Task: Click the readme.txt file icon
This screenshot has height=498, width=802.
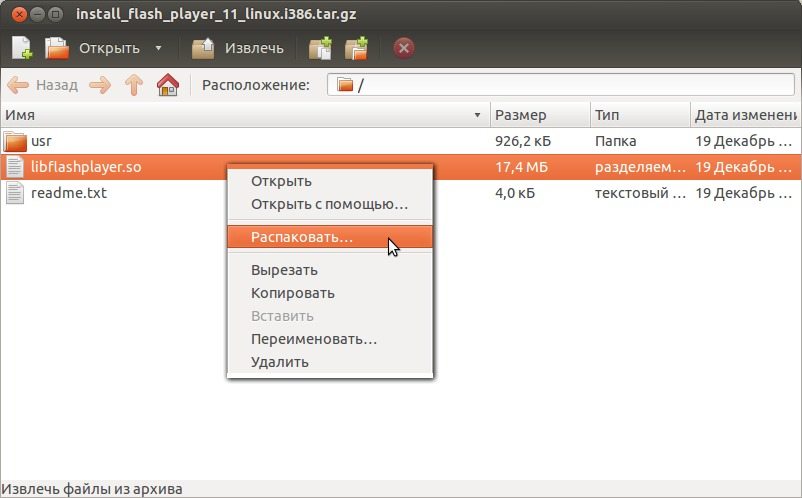Action: [15, 193]
